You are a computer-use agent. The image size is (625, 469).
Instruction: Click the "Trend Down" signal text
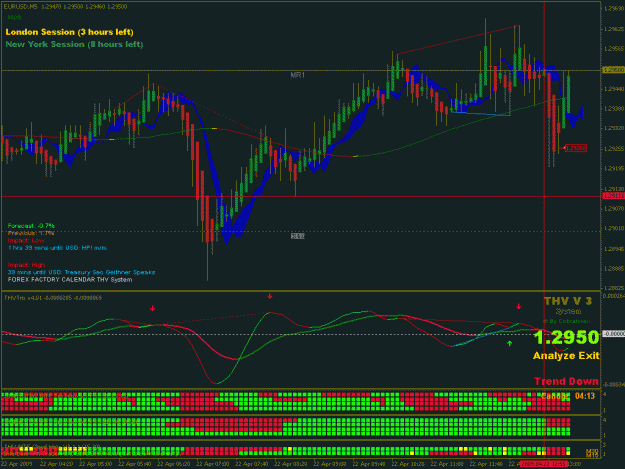pos(566,381)
